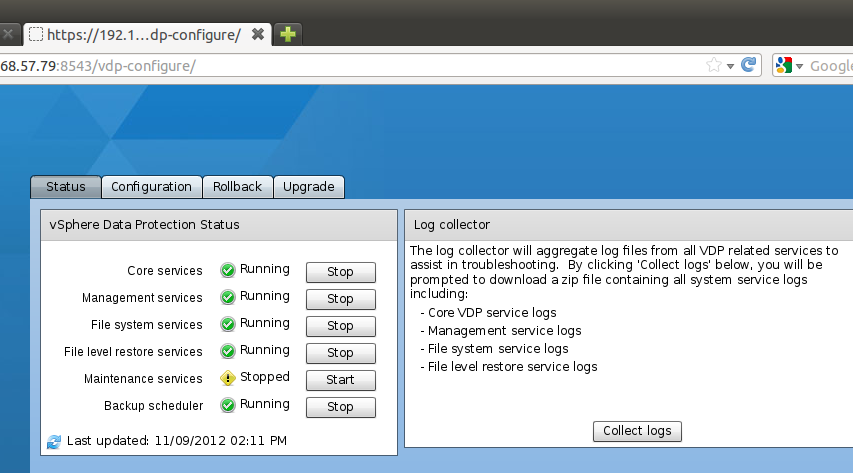Click Management services green check icon
Viewport: 853px width, 473px height.
228,297
